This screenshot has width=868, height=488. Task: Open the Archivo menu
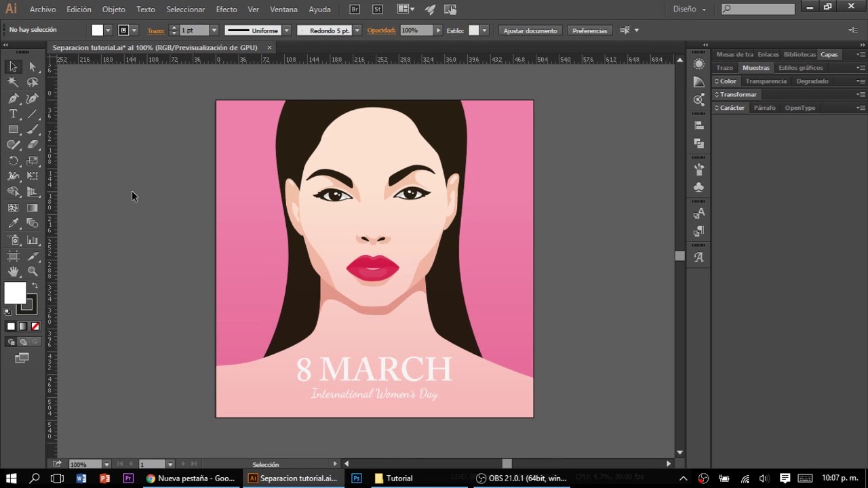point(43,9)
